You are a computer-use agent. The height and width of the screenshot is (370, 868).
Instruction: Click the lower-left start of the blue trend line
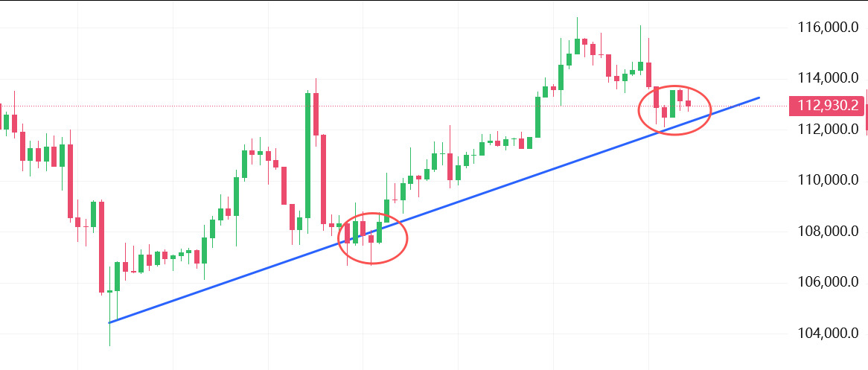[x=110, y=322]
